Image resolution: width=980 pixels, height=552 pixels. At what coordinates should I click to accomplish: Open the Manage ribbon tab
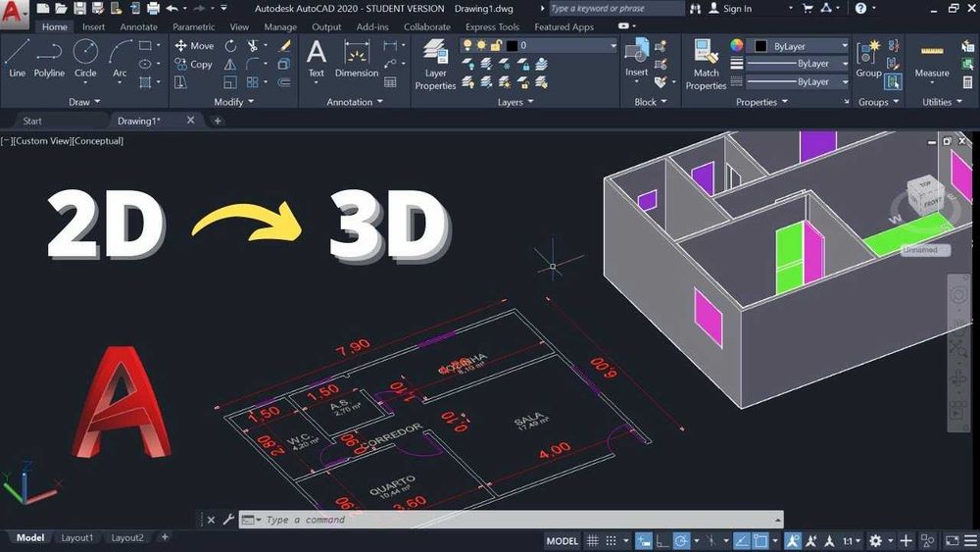(x=280, y=26)
